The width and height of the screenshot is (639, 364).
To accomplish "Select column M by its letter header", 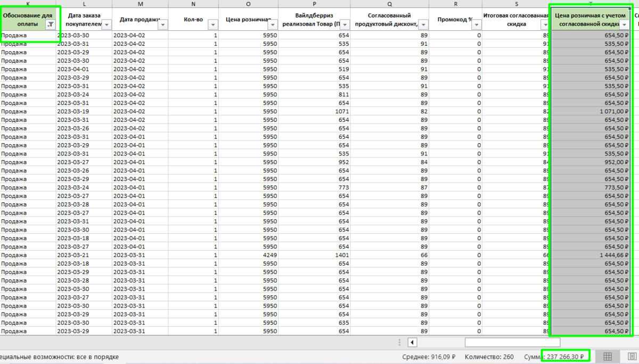I will click(140, 4).
